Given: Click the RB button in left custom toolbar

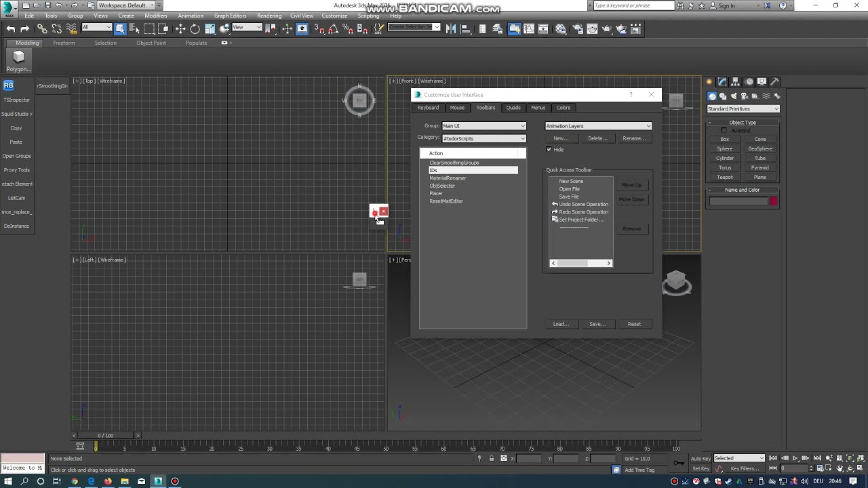Looking at the screenshot, I should click(8, 85).
